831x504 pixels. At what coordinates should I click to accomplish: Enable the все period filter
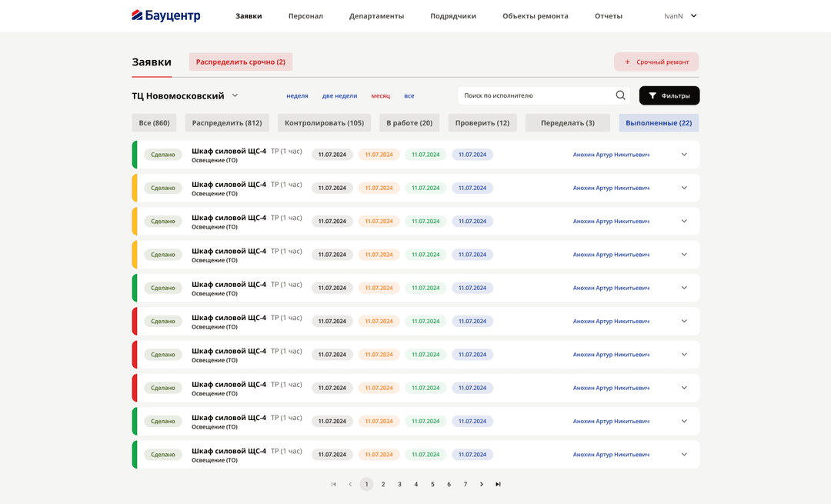point(409,95)
